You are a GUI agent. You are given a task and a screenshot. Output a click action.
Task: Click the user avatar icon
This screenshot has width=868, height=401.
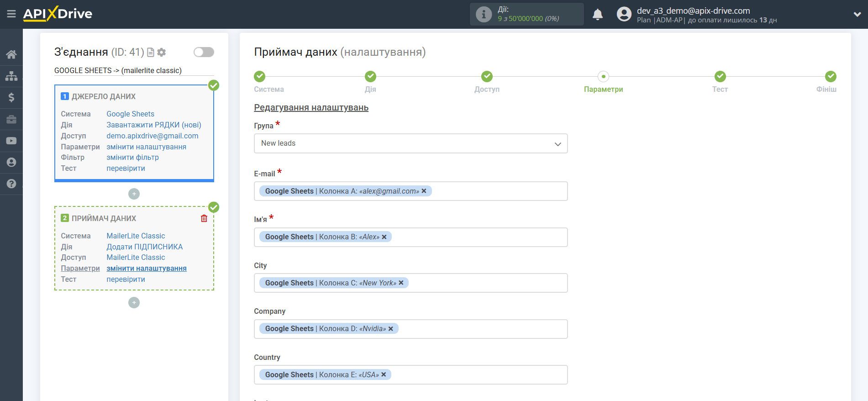(624, 14)
